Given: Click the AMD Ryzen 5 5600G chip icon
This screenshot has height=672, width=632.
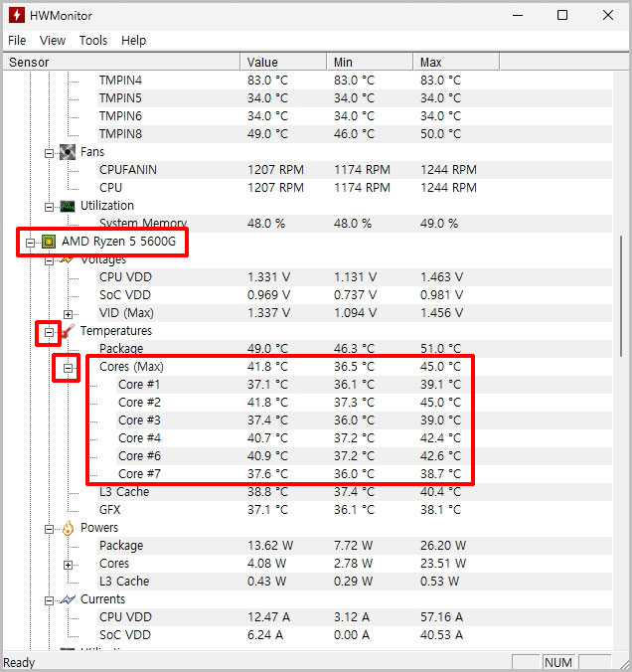Looking at the screenshot, I should point(49,242).
